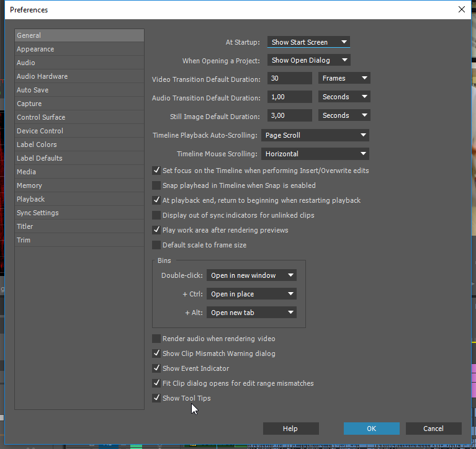476x449 pixels.
Task: Enable Display out of sync indicators checkbox
Action: (156, 215)
